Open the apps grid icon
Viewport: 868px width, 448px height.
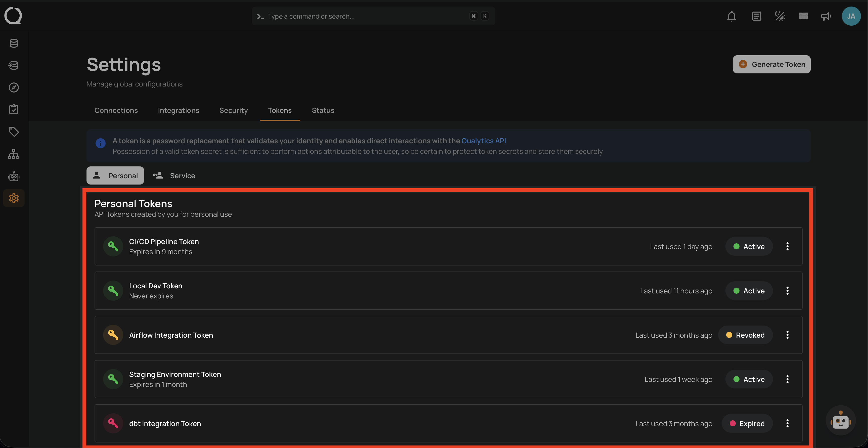[x=803, y=16]
